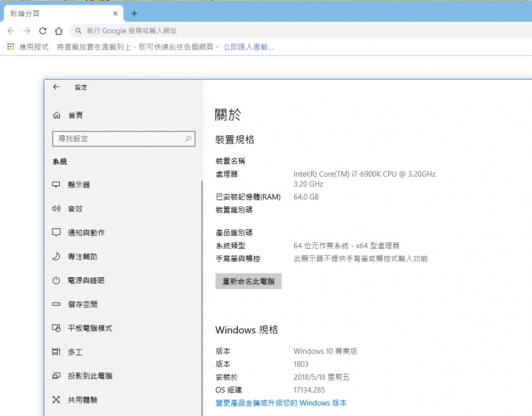This screenshot has height=416, width=532.
Task: Open a new tab with plus button
Action: click(134, 13)
